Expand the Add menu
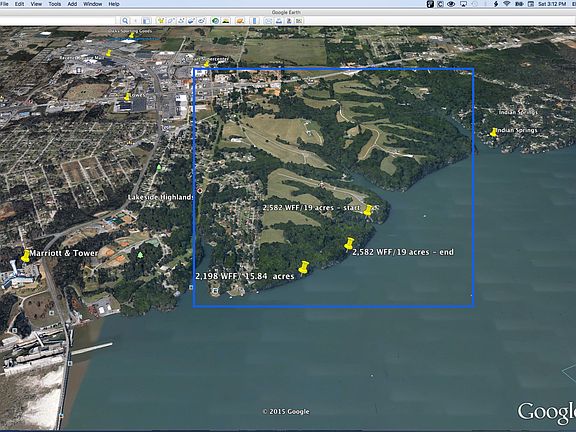 pyautogui.click(x=72, y=4)
